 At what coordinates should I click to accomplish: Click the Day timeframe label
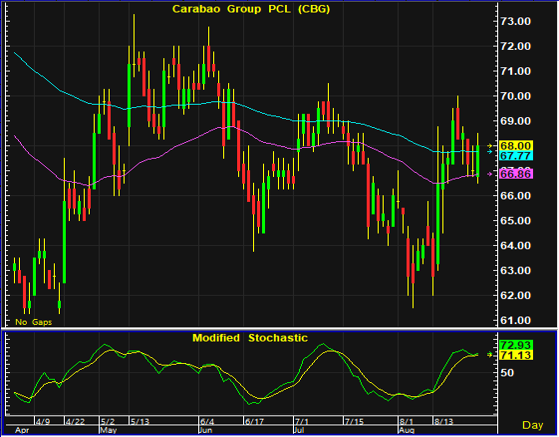pyautogui.click(x=533, y=425)
